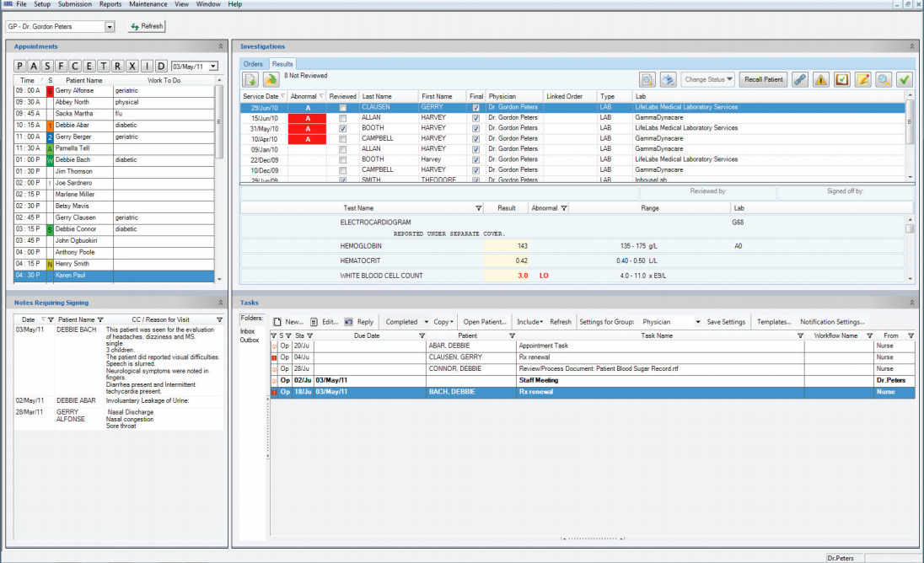Click the yellow warning triangle icon

(821, 79)
